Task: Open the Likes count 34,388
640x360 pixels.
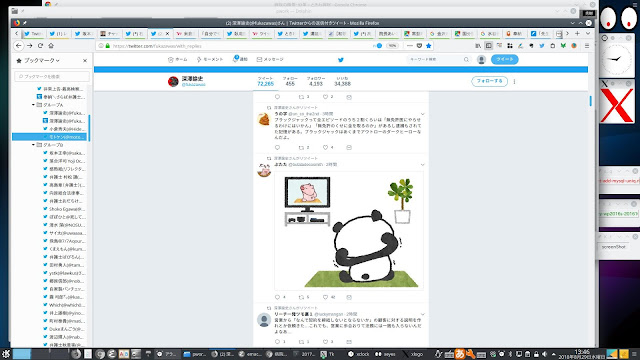Action: click(x=342, y=82)
